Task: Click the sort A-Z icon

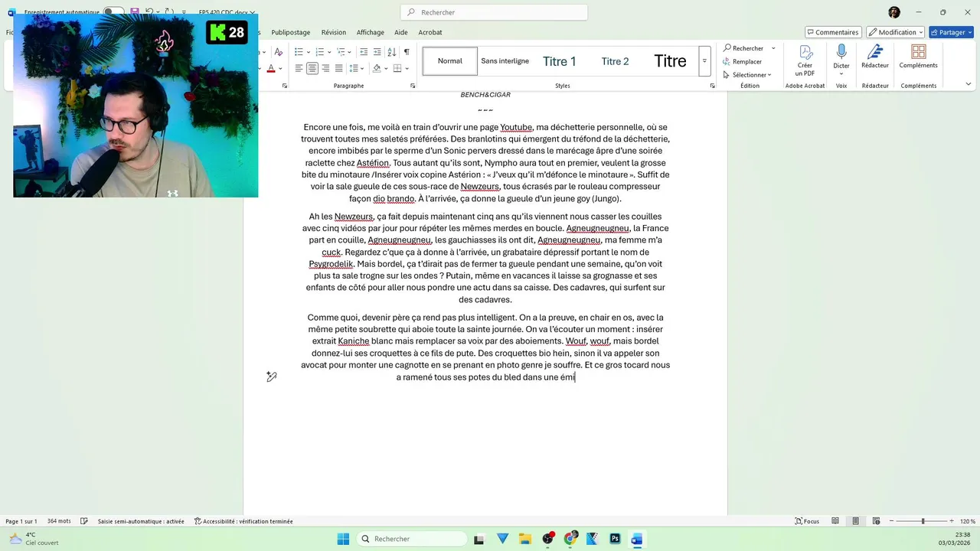Action: click(x=392, y=52)
